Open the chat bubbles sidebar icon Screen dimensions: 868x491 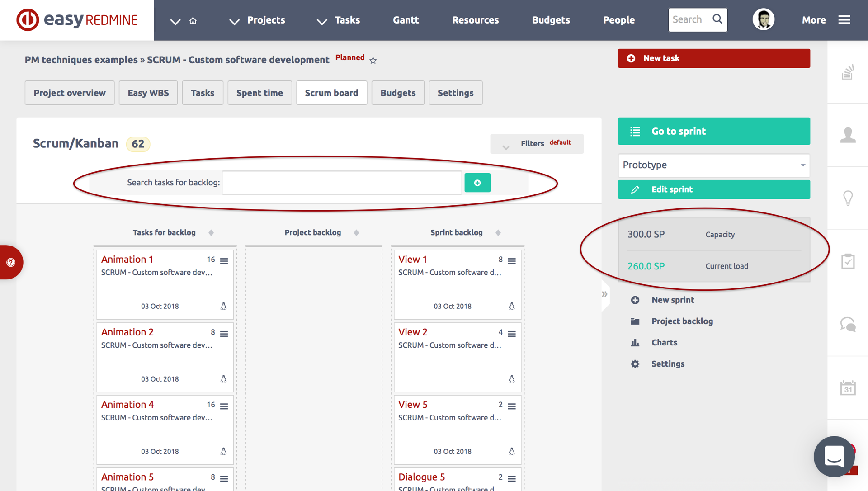coord(848,325)
